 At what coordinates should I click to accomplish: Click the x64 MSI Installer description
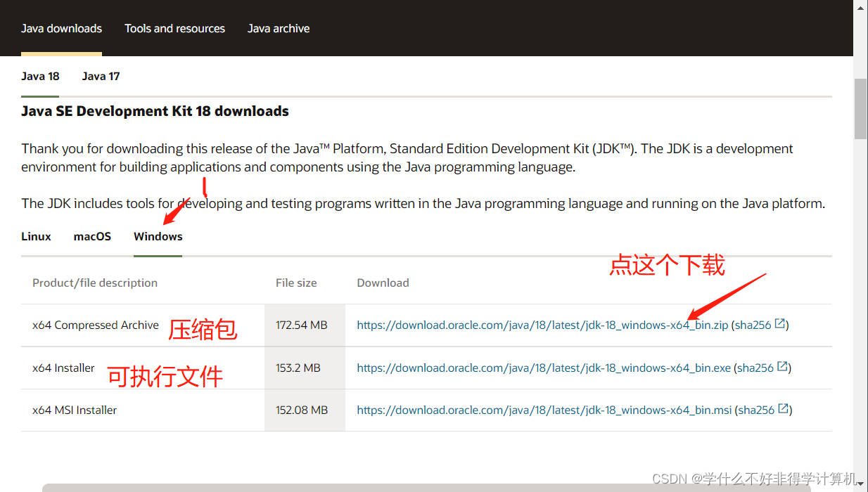click(x=75, y=410)
